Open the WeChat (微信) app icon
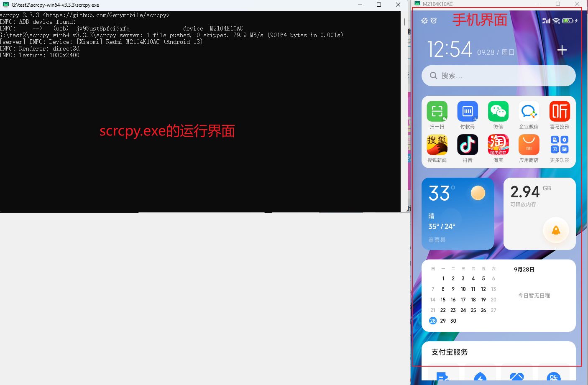 click(x=498, y=112)
